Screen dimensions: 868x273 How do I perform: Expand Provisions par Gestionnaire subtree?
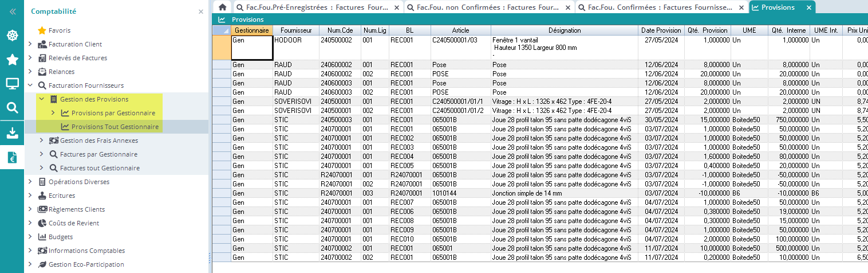(53, 113)
